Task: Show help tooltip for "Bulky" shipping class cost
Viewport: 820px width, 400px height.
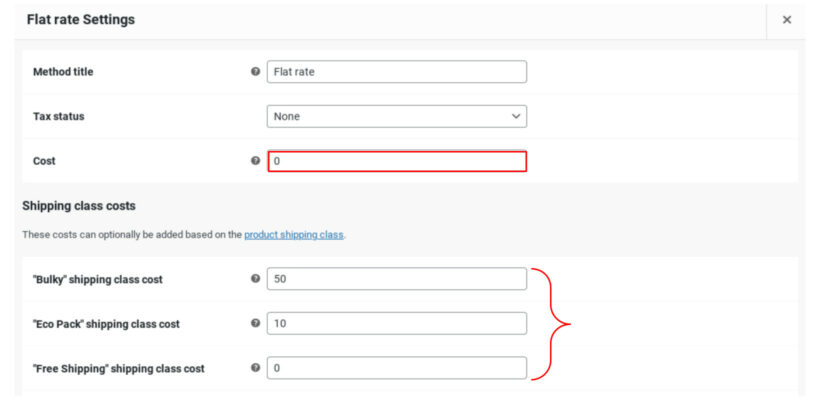Action: tap(255, 279)
